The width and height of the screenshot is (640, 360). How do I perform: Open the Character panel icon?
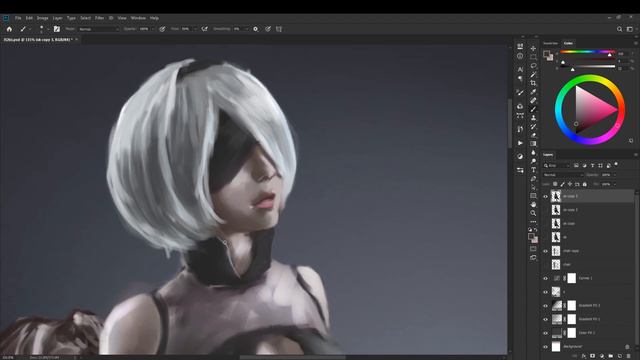520,70
